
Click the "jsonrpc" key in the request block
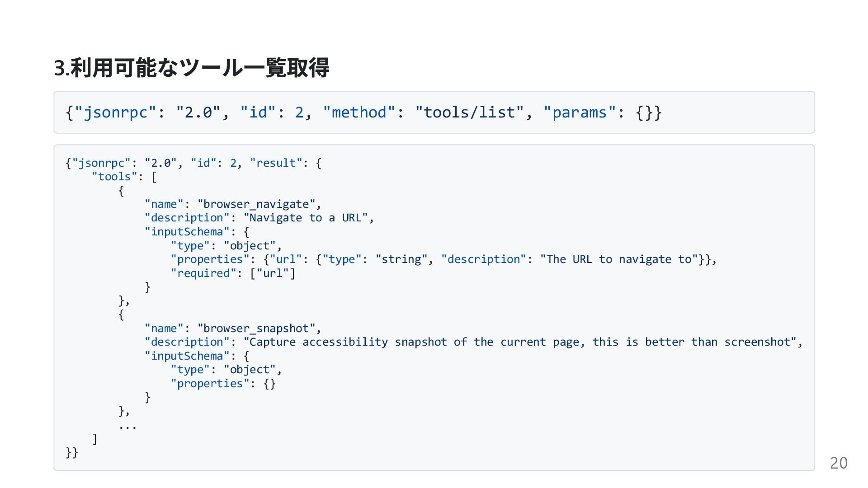click(115, 113)
